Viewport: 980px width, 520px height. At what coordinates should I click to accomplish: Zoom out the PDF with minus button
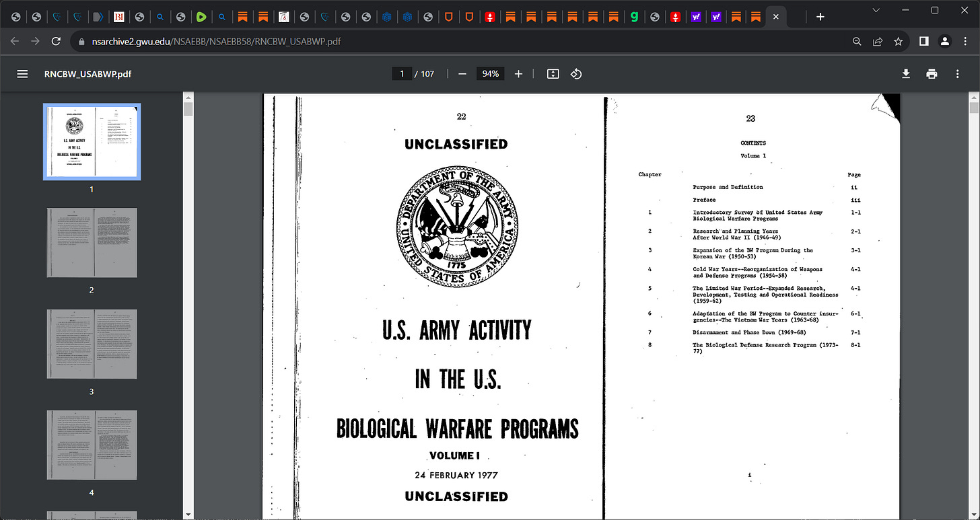click(462, 74)
